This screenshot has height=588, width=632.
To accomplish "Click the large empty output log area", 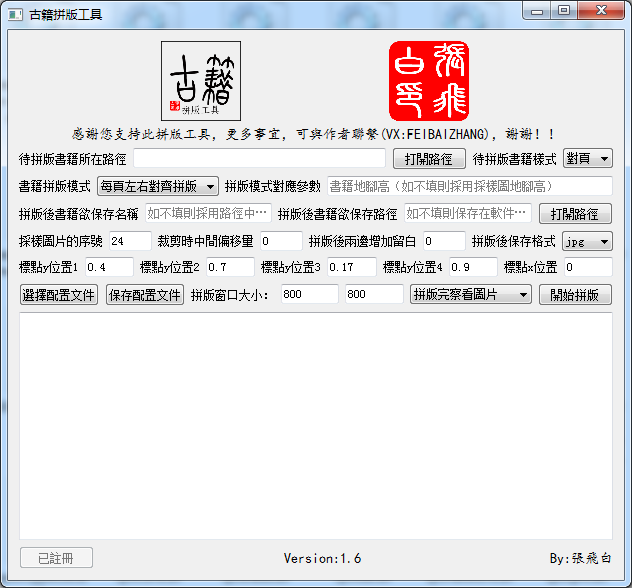I will click(316, 425).
